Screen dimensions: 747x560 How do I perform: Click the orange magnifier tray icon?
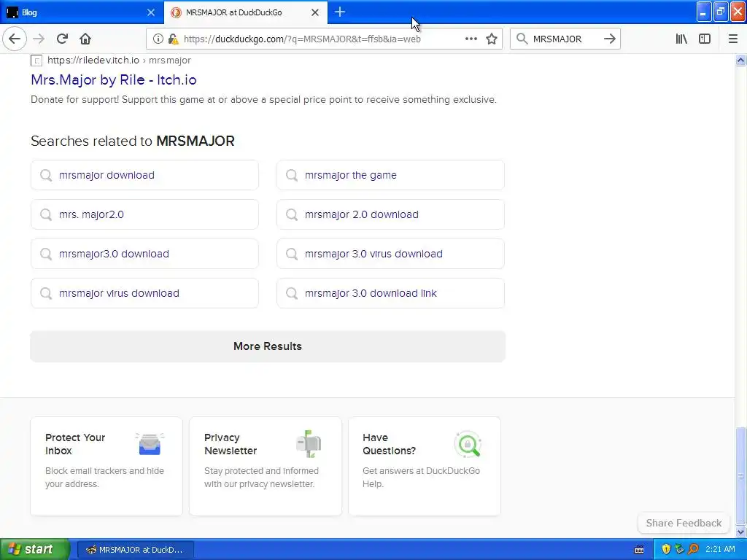pyautogui.click(x=693, y=550)
